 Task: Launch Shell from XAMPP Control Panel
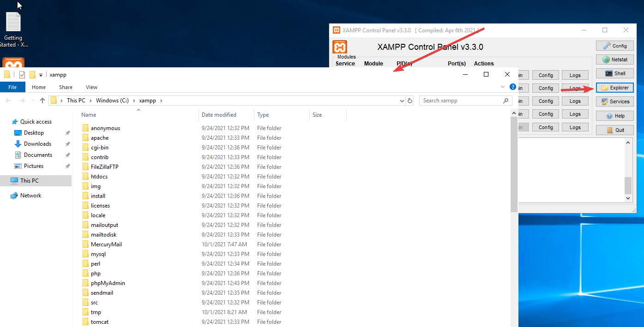click(614, 73)
